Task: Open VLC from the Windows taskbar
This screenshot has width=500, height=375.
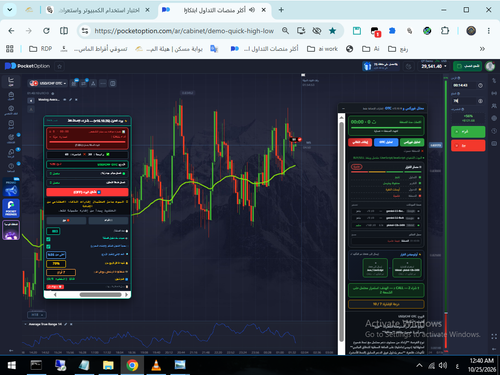Action: click(x=156, y=365)
